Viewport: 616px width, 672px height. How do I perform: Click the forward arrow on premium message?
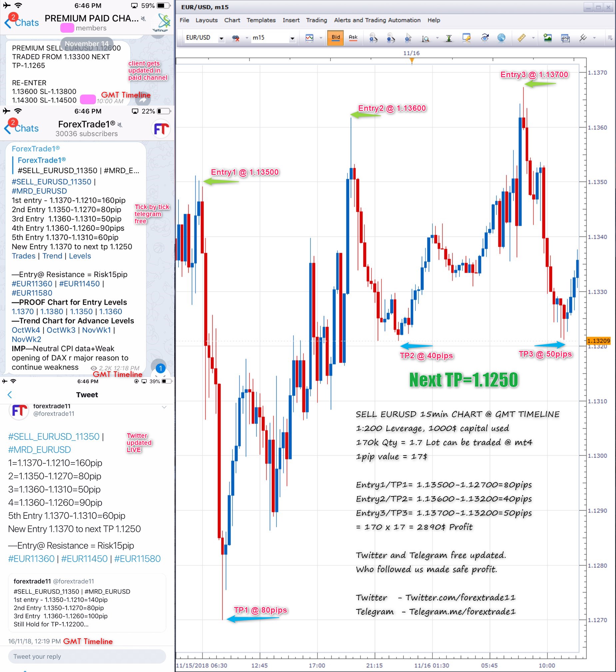pyautogui.click(x=143, y=99)
